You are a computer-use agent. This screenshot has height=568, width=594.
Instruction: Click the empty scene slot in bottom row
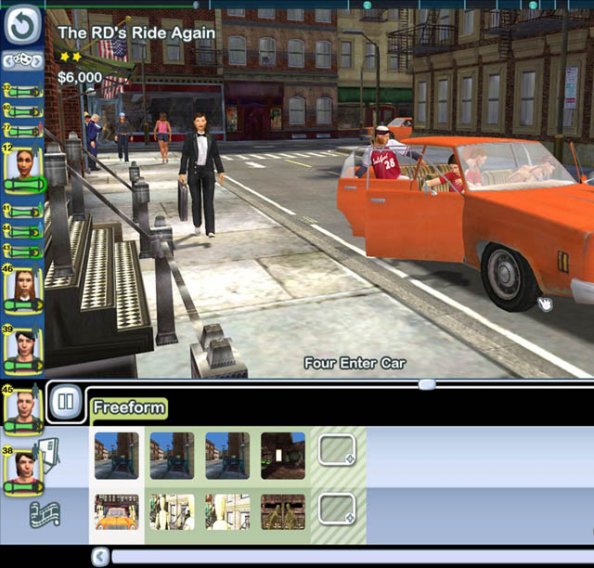point(337,509)
